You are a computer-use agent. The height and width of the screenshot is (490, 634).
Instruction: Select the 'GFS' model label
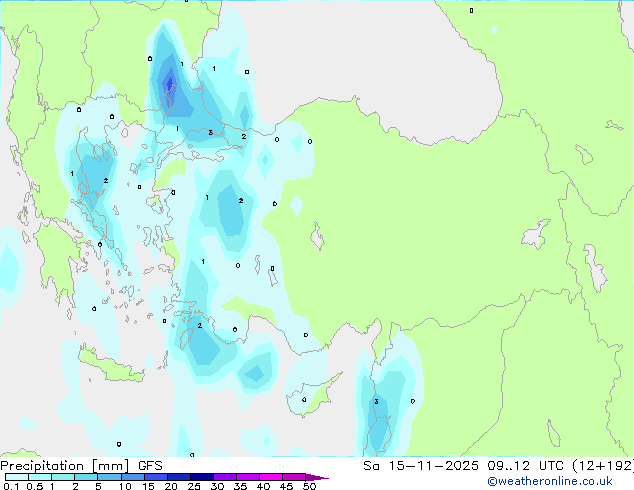pos(150,466)
